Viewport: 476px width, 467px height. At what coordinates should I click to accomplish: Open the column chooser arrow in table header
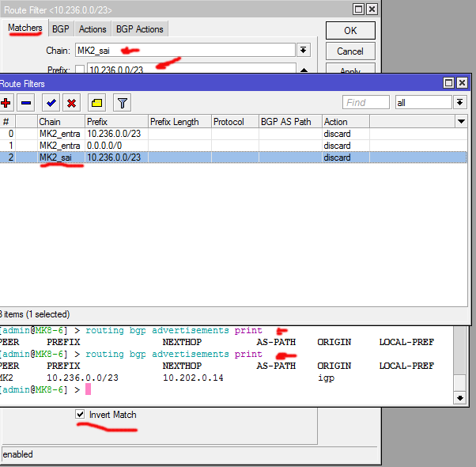coord(461,122)
